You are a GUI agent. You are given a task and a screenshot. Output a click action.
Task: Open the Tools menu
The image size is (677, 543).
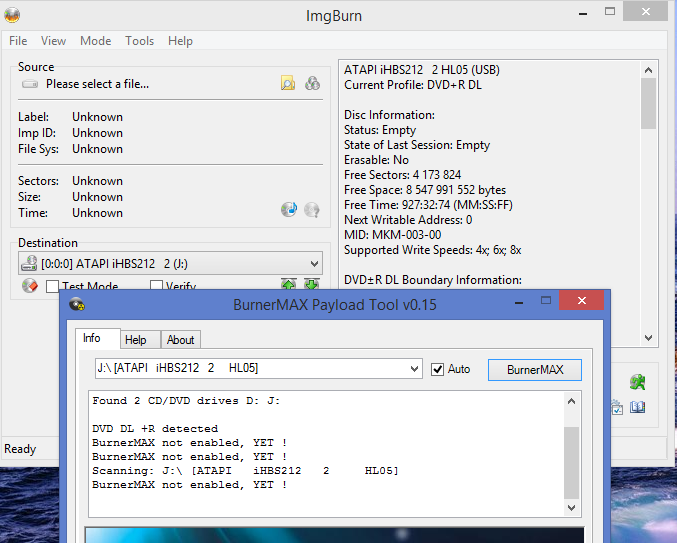tap(139, 41)
